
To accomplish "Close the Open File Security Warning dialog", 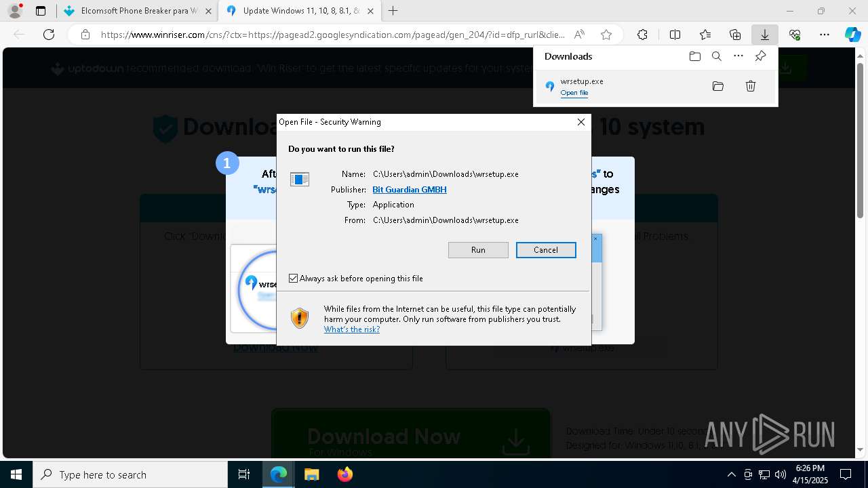I will point(580,122).
